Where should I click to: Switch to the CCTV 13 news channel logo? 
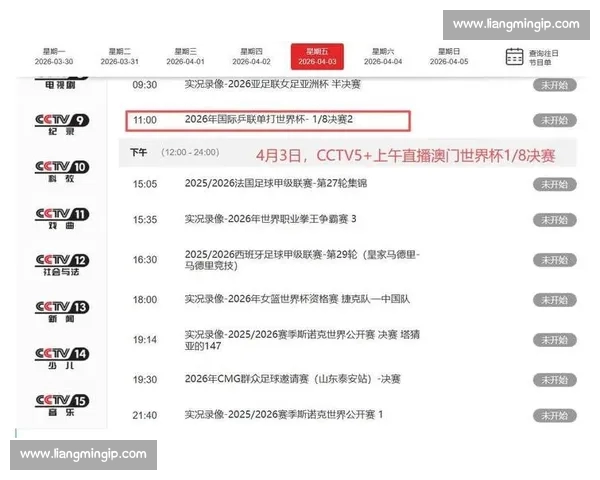pos(62,312)
